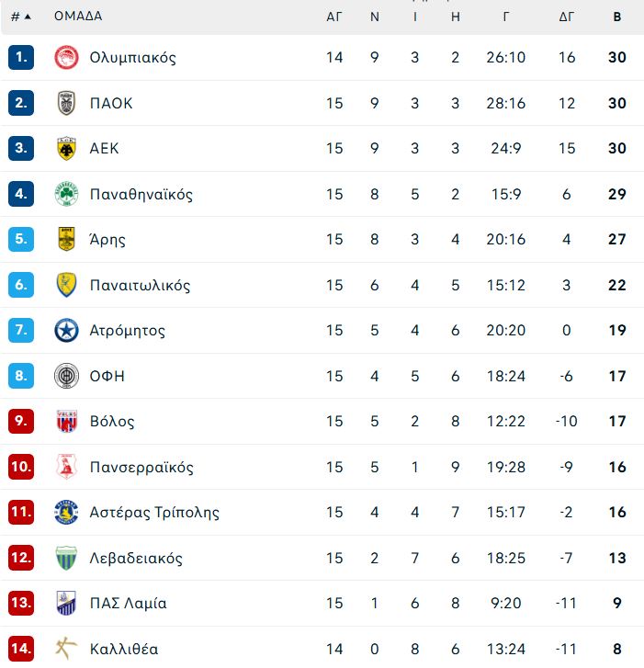Click the Άρης yellow crest icon
Viewport: 644px width, 668px height.
click(66, 239)
